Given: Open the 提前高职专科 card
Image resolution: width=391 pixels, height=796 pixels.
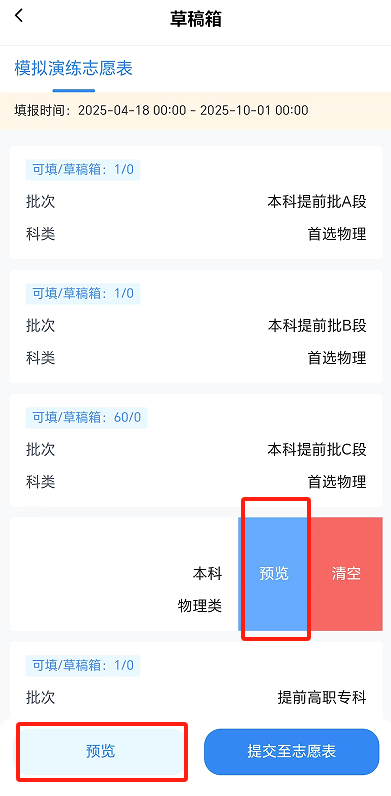Looking at the screenshot, I should [x=196, y=680].
